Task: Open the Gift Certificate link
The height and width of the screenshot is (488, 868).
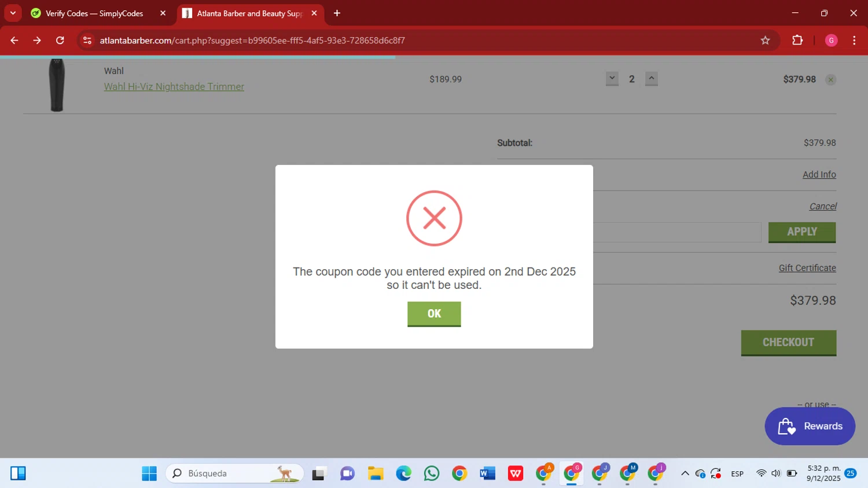Action: [x=807, y=268]
